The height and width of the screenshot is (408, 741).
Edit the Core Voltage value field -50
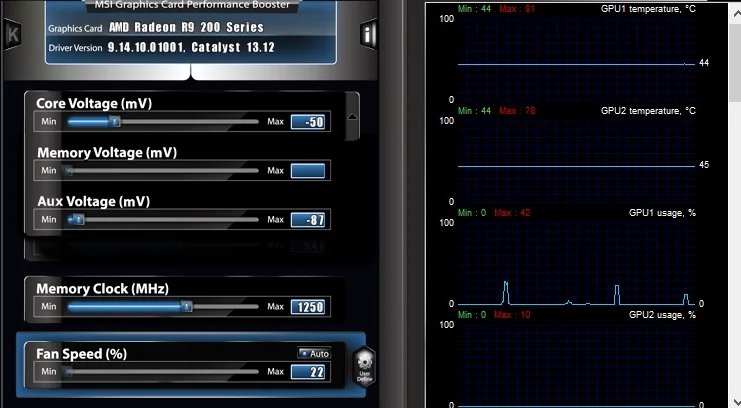coord(308,122)
